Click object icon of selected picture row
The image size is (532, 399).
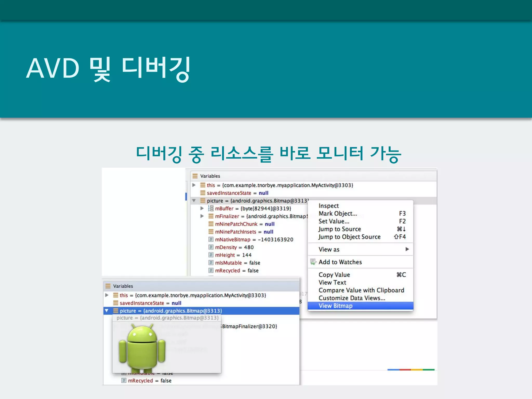click(x=116, y=311)
